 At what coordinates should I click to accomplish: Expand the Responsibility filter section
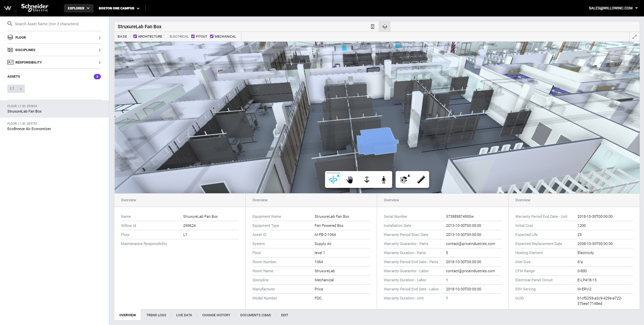click(x=54, y=62)
